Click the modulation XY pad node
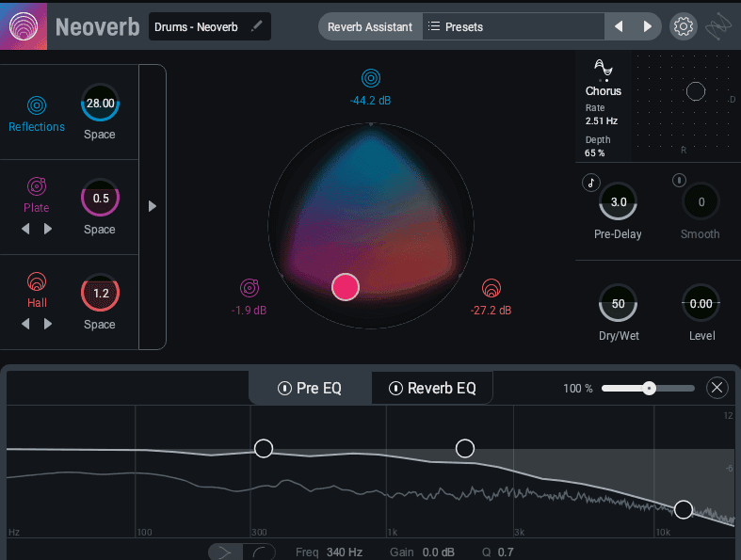The image size is (741, 560). tap(696, 91)
